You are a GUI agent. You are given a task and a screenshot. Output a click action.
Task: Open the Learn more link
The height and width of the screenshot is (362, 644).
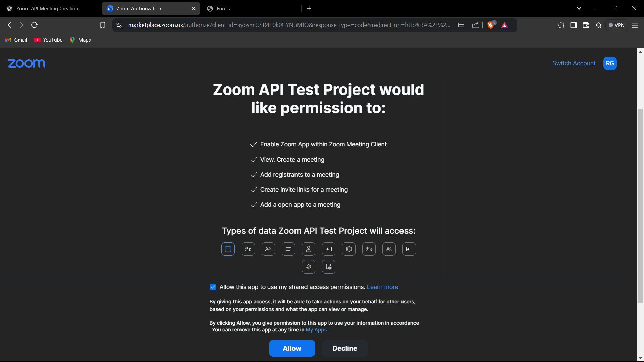382,287
